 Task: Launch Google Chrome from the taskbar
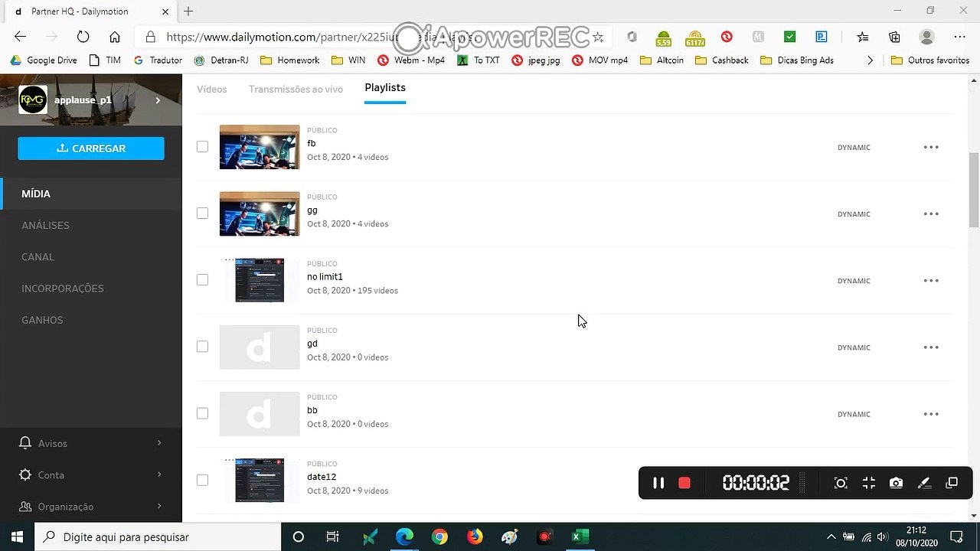[439, 536]
